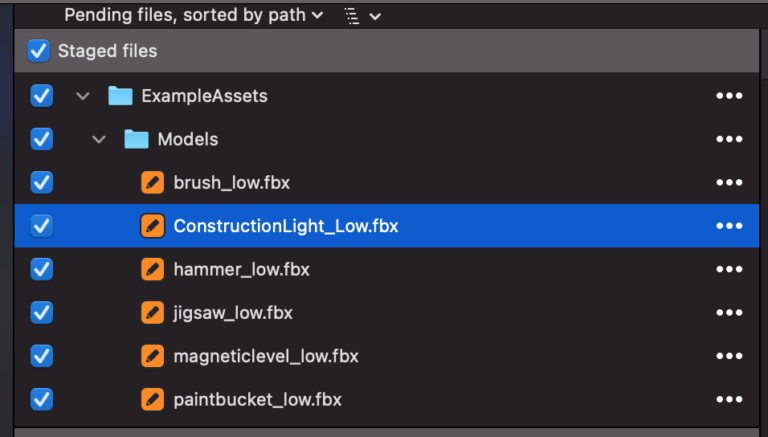Select the paintbucket_low.fbx file
The width and height of the screenshot is (768, 437).
tap(257, 400)
